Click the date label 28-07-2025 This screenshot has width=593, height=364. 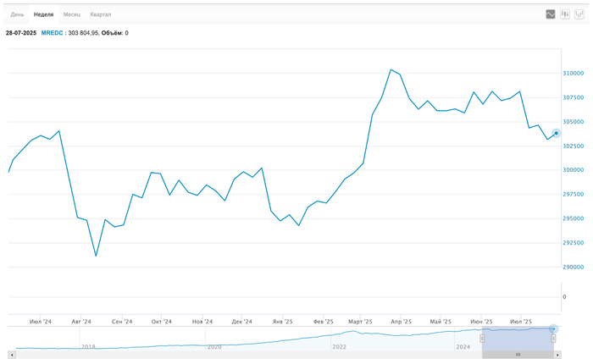pyautogui.click(x=21, y=33)
